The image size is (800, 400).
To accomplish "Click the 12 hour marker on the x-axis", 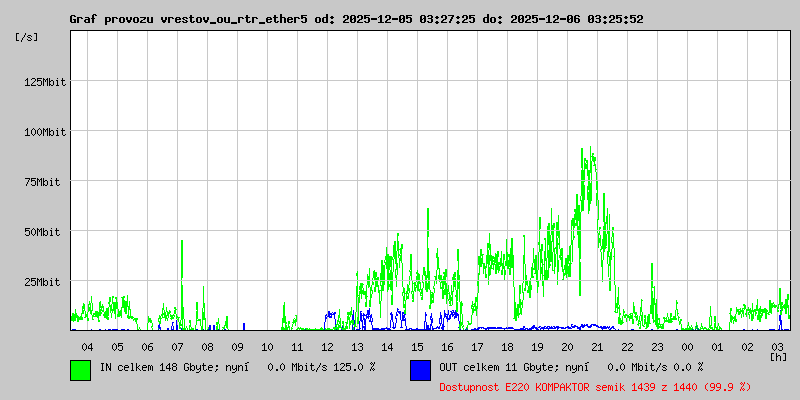I will tap(327, 346).
